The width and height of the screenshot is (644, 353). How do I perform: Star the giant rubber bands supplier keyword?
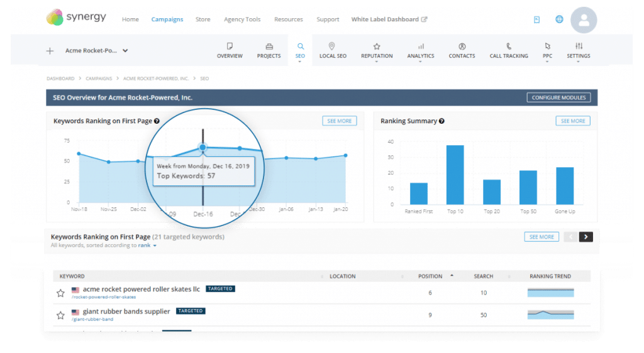[60, 315]
